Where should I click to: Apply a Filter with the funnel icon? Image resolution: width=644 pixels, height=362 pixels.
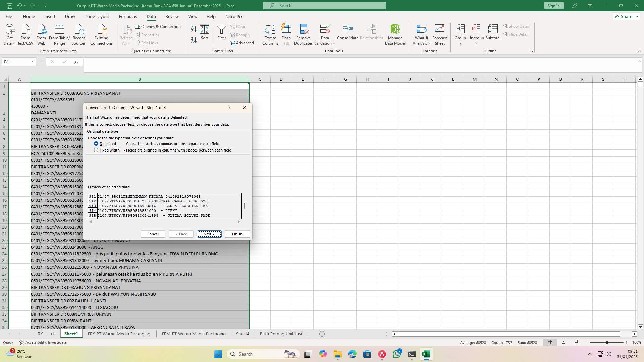(x=221, y=34)
